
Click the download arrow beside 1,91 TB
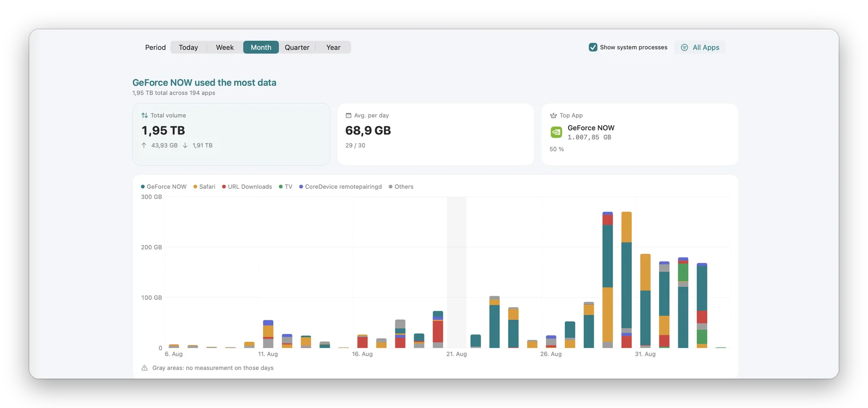point(185,146)
